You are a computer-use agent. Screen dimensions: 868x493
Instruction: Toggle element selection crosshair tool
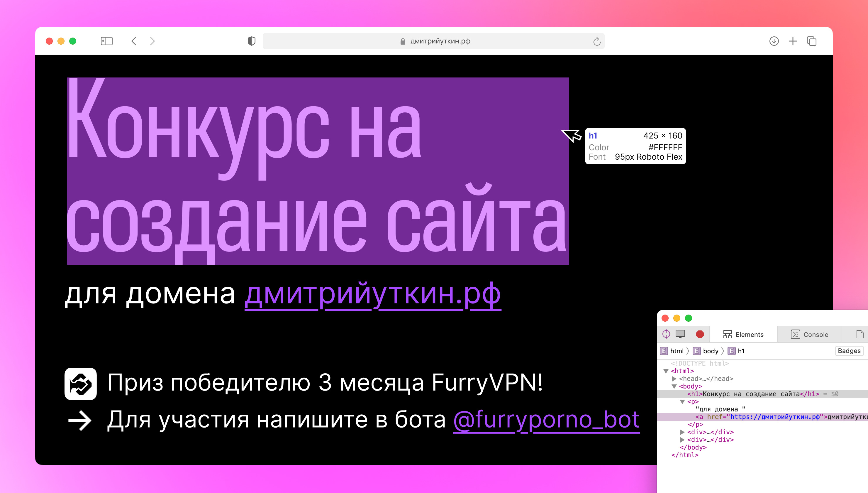pos(666,334)
